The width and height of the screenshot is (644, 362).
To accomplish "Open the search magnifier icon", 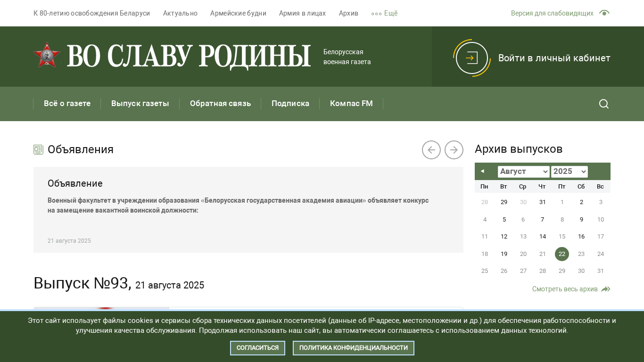I will [x=604, y=104].
